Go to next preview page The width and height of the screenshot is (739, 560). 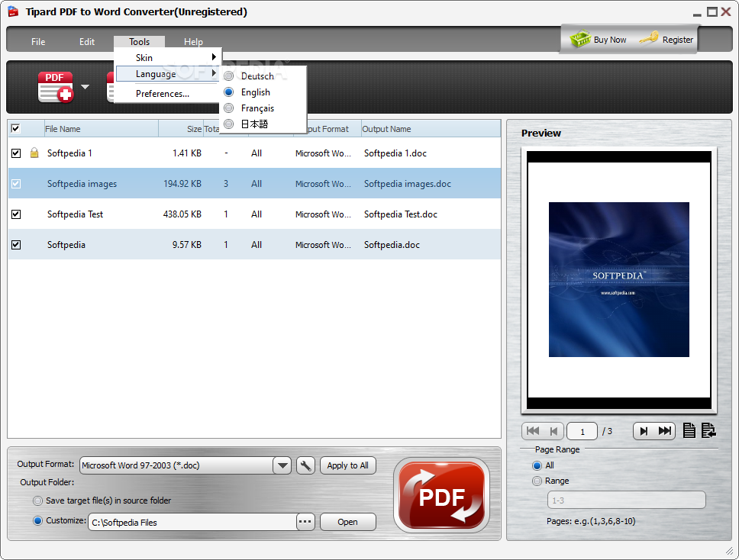pos(644,431)
